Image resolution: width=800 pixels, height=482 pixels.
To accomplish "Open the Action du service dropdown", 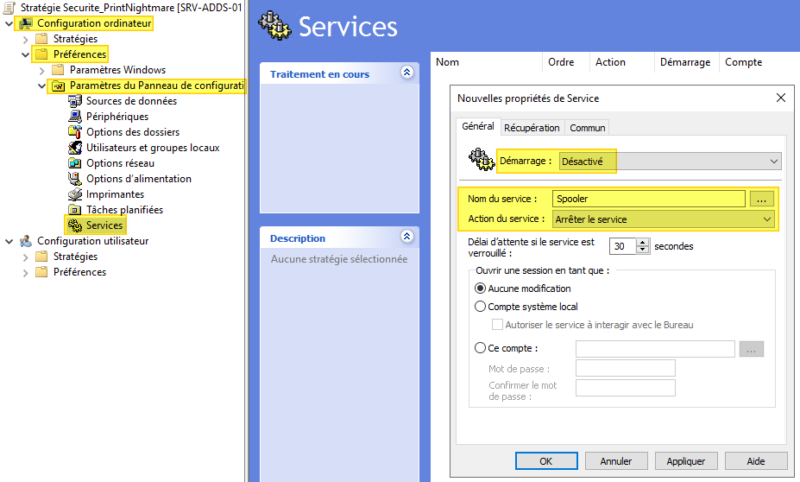I will coord(663,219).
